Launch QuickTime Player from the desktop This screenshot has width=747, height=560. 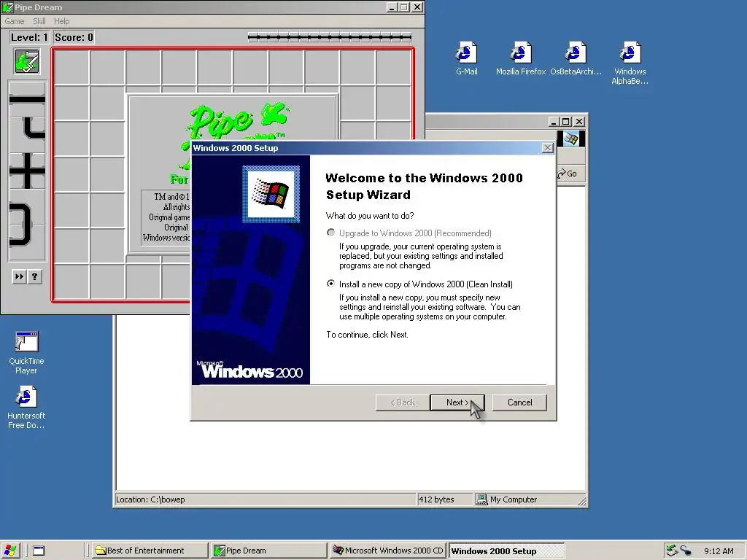[26, 352]
